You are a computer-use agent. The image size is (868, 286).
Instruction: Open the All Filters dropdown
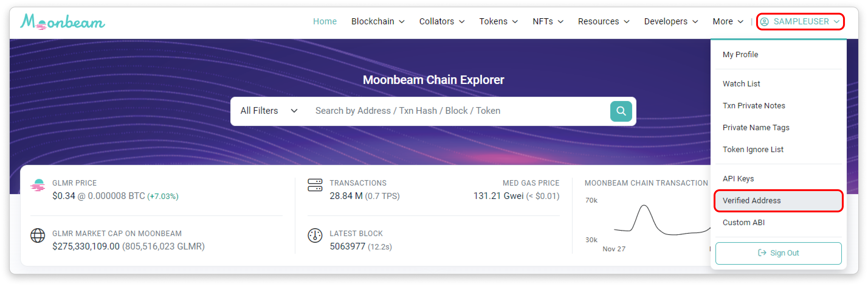(269, 111)
